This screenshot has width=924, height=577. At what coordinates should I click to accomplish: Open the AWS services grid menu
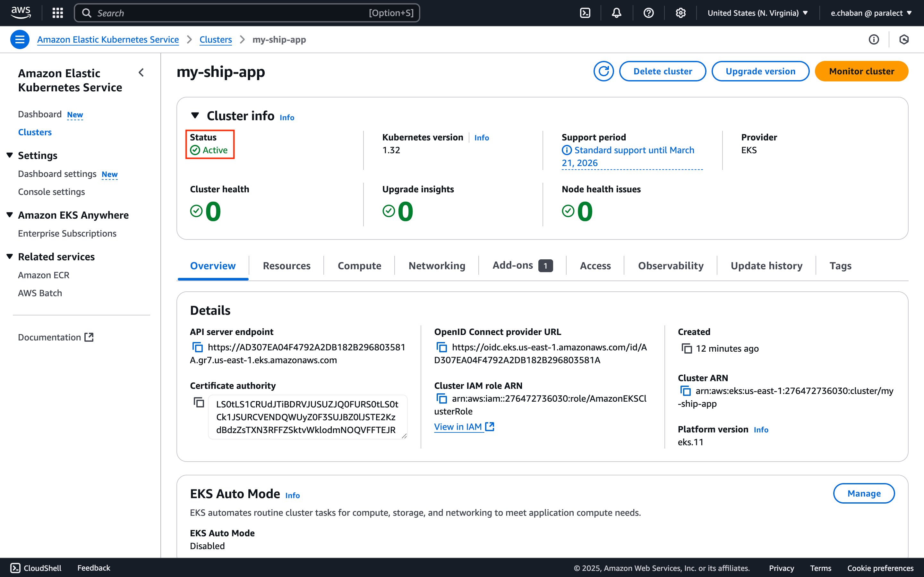tap(57, 13)
